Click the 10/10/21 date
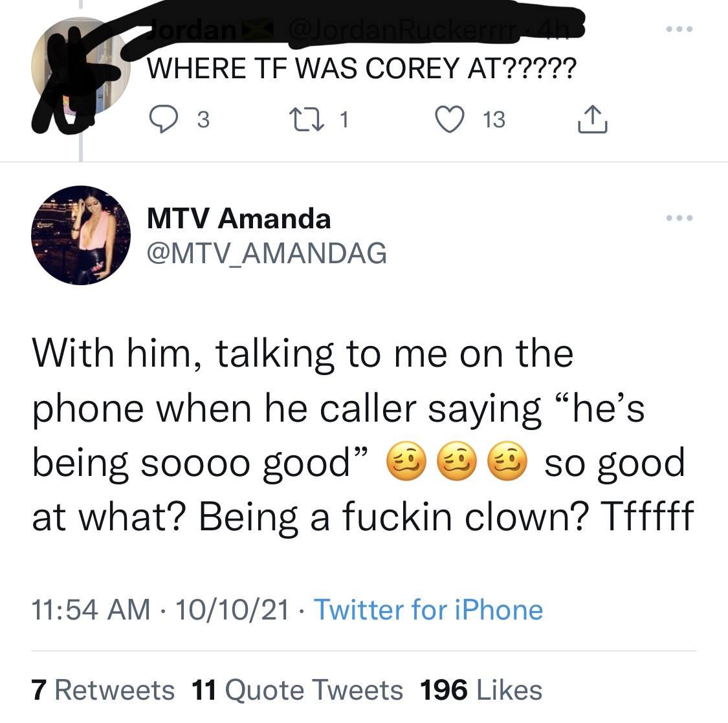This screenshot has height=723, width=728. pyautogui.click(x=232, y=610)
